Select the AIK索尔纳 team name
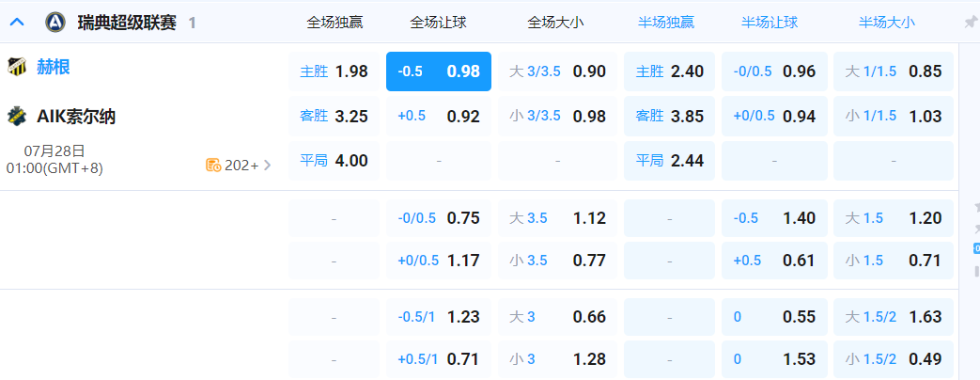 point(75,117)
